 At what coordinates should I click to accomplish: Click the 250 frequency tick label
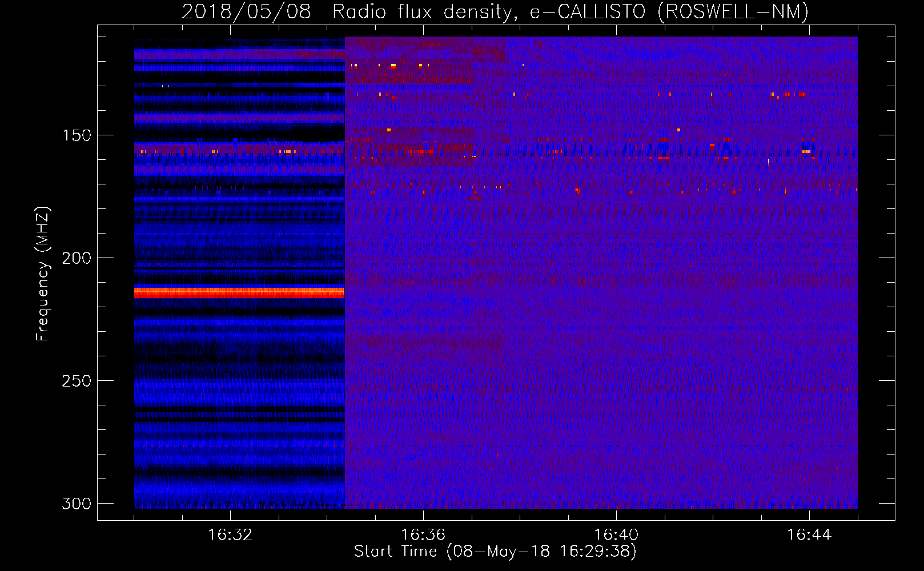click(77, 381)
